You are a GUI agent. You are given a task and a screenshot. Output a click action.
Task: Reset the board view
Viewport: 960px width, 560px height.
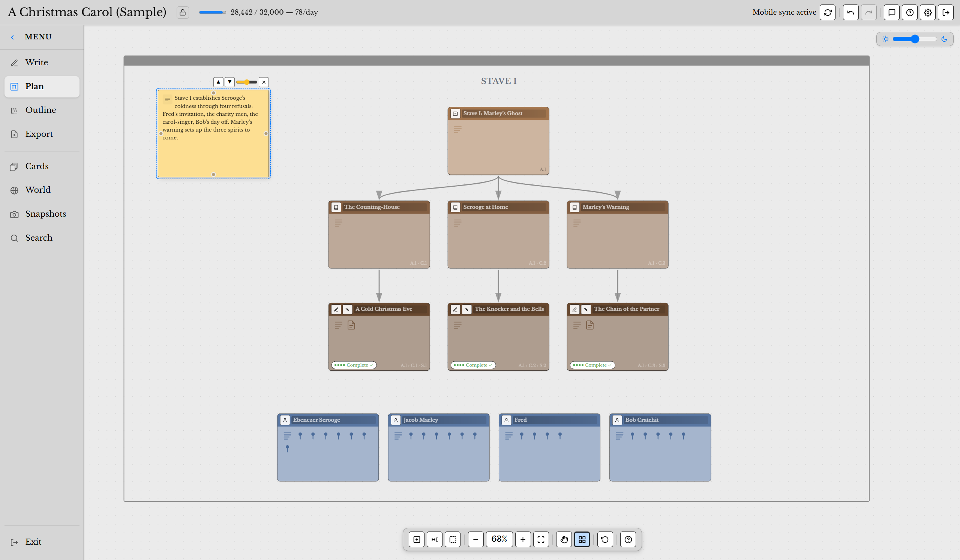click(605, 539)
